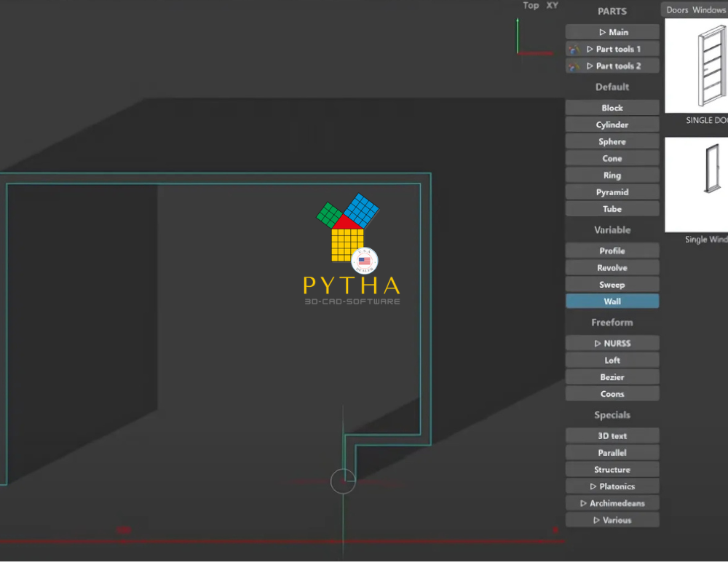Image resolution: width=728 pixels, height=568 pixels.
Task: Switch to the Windows tab
Action: 703,9
